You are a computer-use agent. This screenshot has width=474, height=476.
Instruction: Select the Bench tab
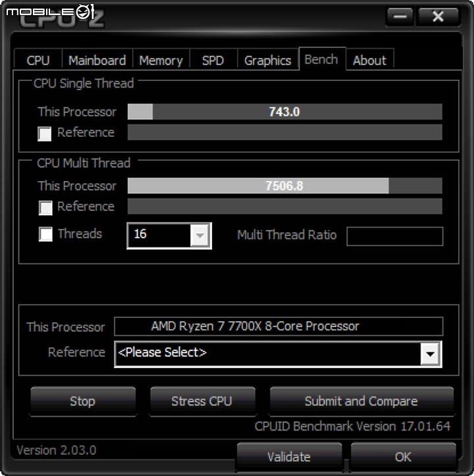322,59
